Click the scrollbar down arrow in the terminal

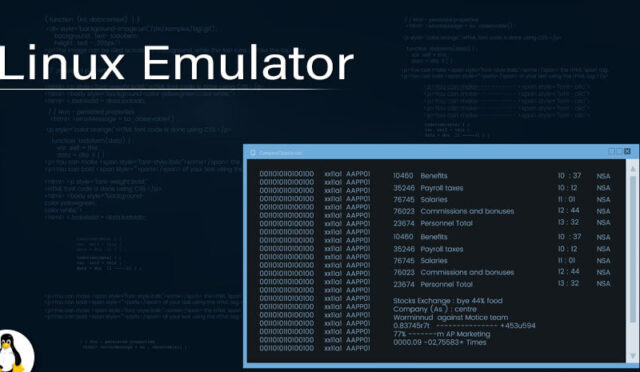[633, 356]
